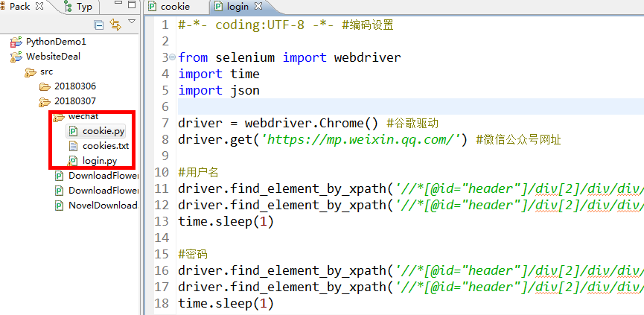Viewport: 644px width, 315px height.
Task: Click line number 10 in gutter
Action: [x=162, y=173]
